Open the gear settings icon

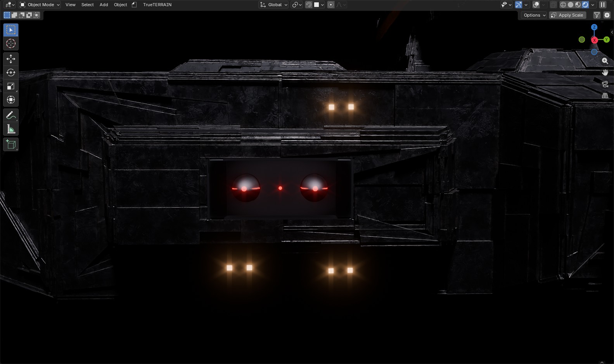607,15
